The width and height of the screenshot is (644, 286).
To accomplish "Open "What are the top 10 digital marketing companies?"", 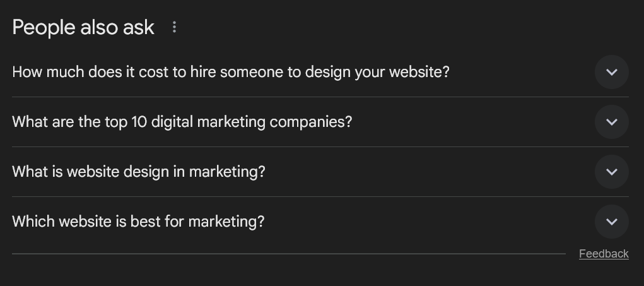I will [x=182, y=122].
